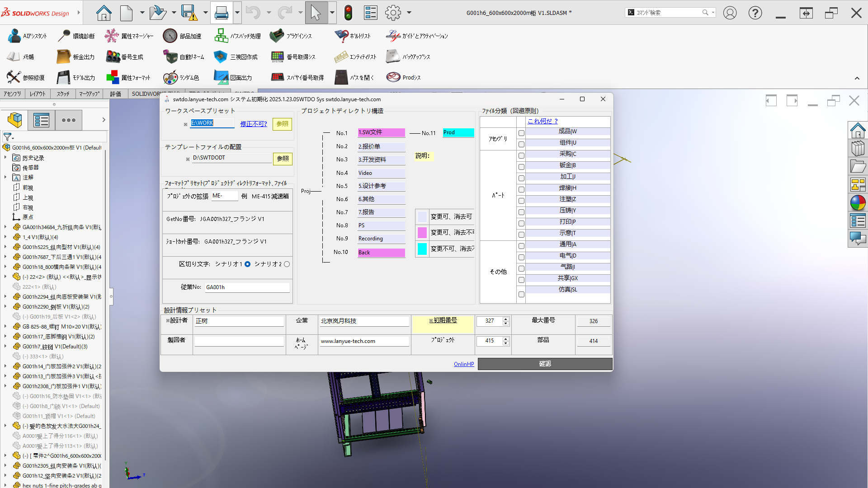The height and width of the screenshot is (488, 868).
Task: Click the 図面出力 drawing output icon
Action: (x=221, y=78)
